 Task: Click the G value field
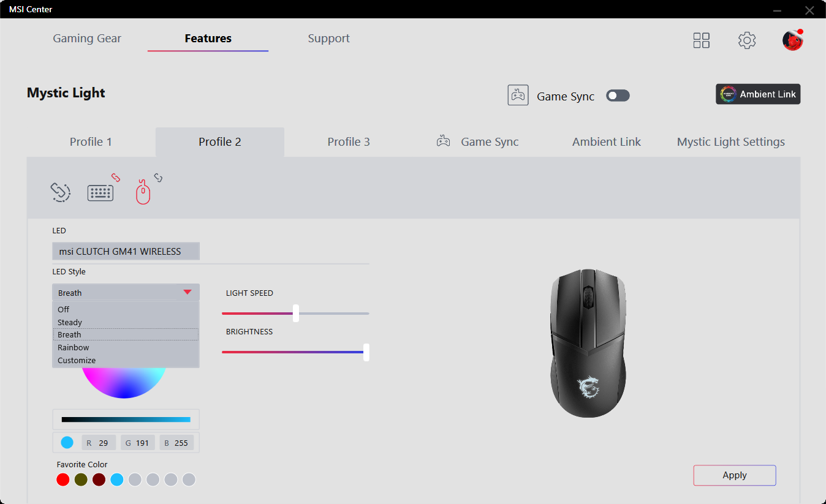[138, 443]
